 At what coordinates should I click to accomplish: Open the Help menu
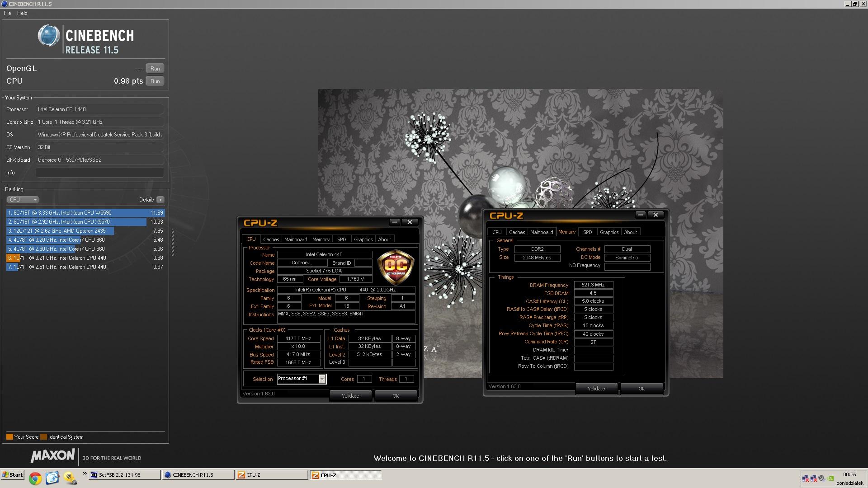click(22, 13)
